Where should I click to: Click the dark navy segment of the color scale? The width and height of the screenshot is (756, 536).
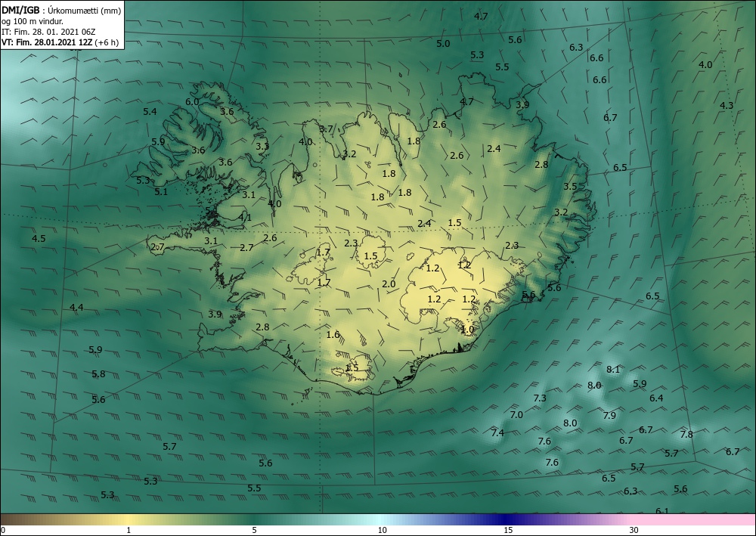pos(507,519)
